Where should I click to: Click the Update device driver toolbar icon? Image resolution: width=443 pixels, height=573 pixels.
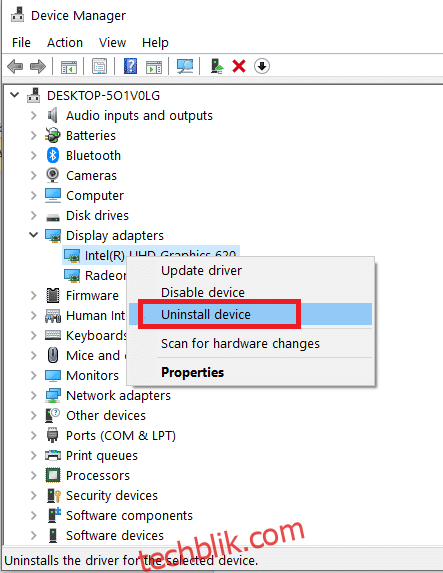pos(217,66)
